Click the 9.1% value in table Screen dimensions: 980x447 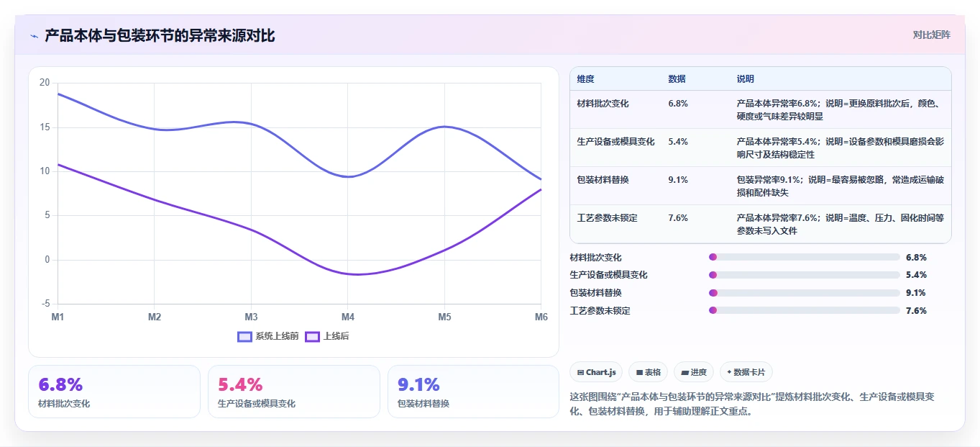[x=678, y=180]
